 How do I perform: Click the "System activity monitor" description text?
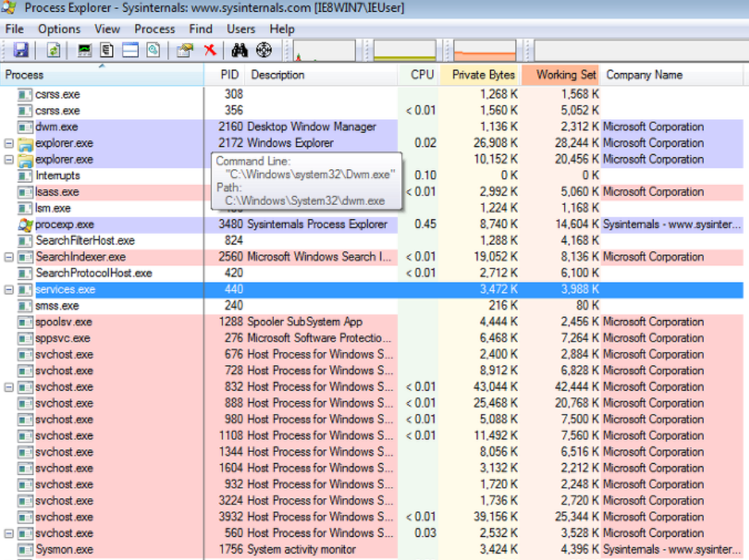301,550
